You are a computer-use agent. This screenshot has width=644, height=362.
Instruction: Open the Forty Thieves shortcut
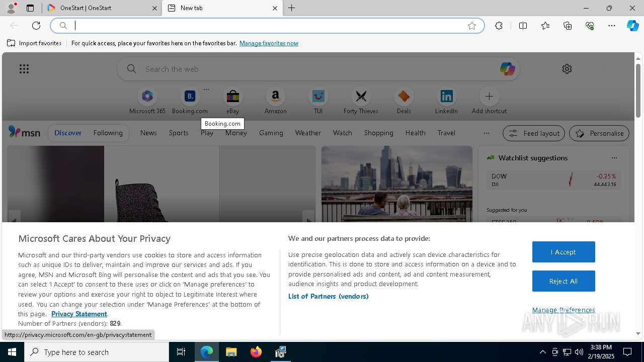pos(361,101)
